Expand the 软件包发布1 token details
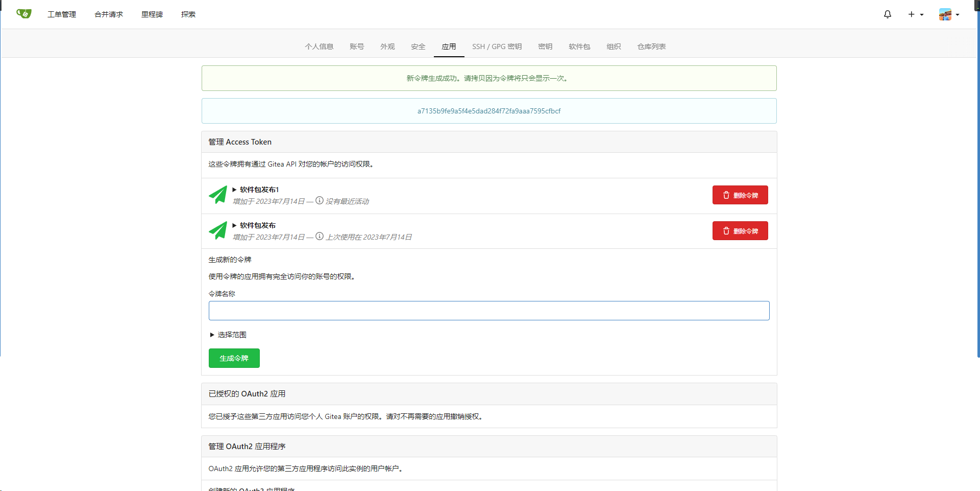 (256, 190)
